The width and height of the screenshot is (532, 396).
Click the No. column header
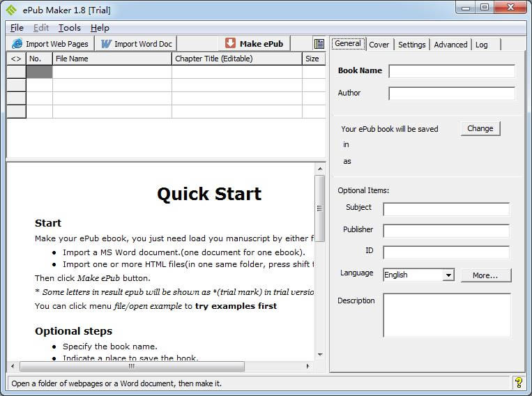[39, 59]
